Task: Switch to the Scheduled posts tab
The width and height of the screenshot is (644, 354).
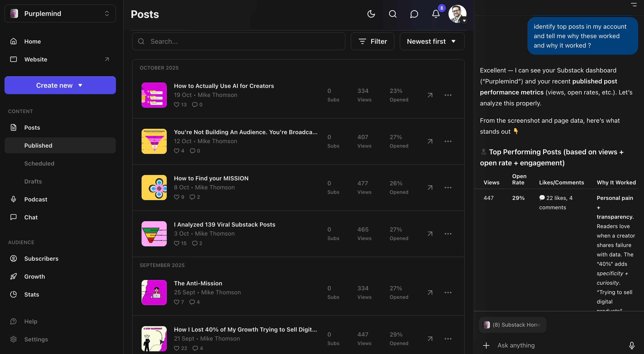Action: (39, 164)
